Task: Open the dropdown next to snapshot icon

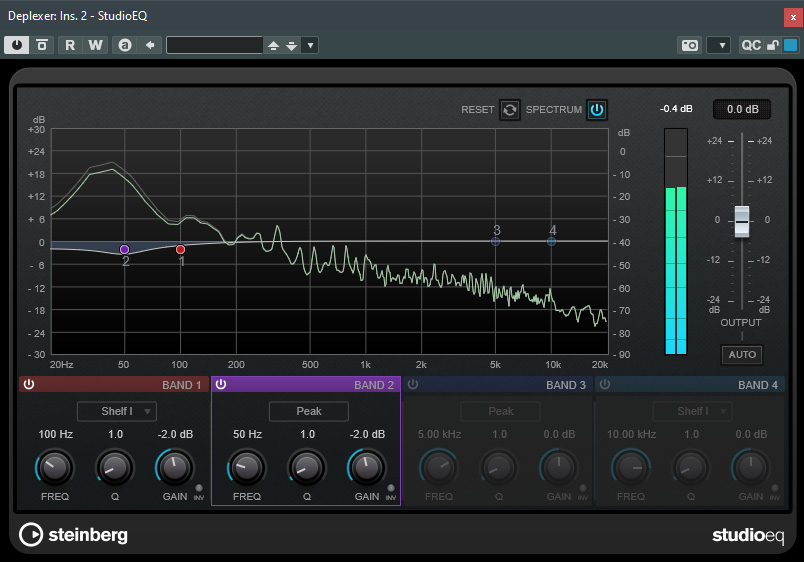Action: [718, 45]
